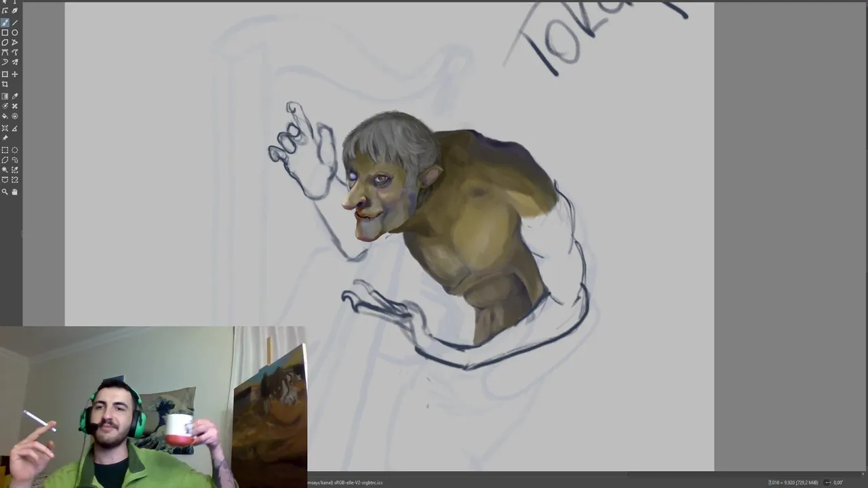
Task: Select the Color Sampler eyedropper tool
Action: tap(15, 96)
